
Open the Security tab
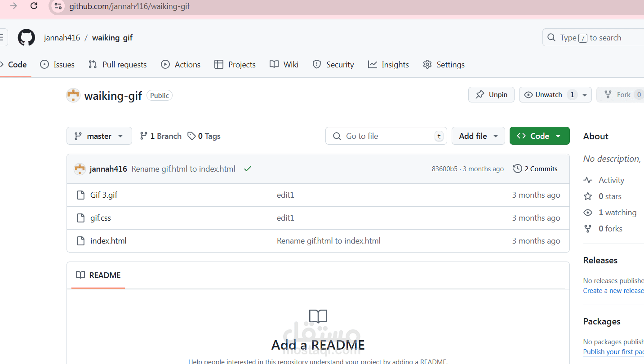point(333,65)
